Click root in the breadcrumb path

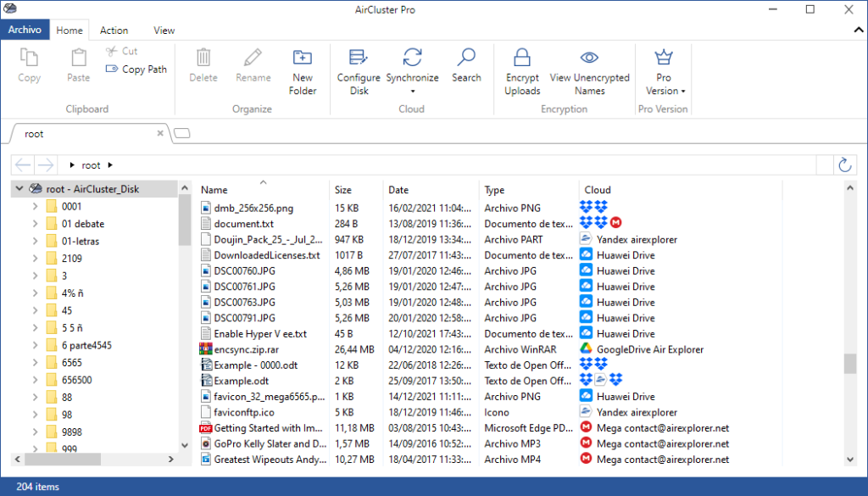[x=91, y=165]
